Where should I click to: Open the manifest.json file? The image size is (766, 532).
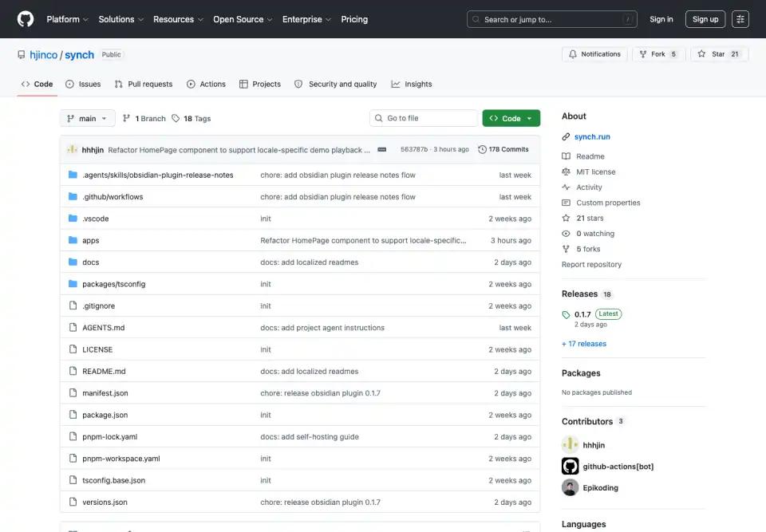click(105, 392)
